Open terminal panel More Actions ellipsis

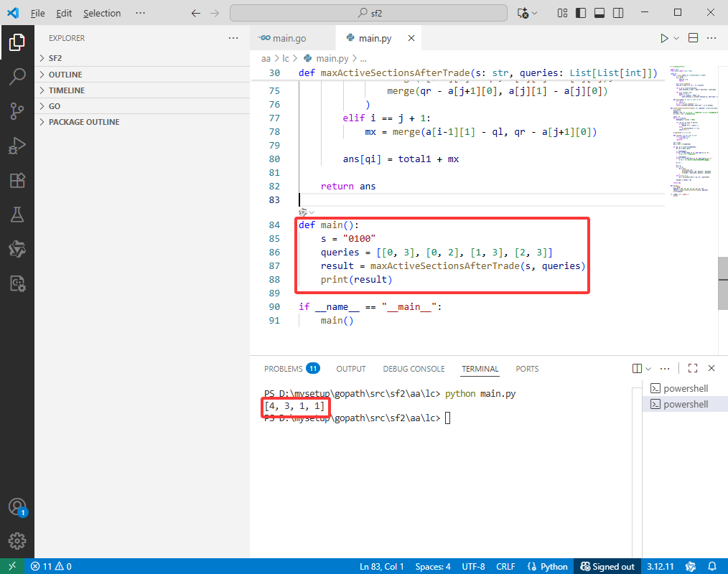point(665,369)
